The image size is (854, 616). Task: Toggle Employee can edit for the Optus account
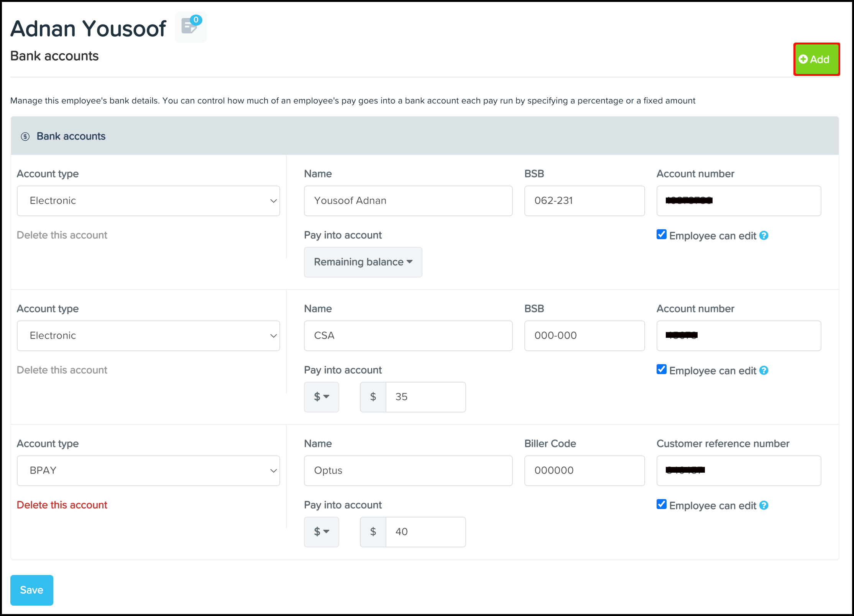661,504
